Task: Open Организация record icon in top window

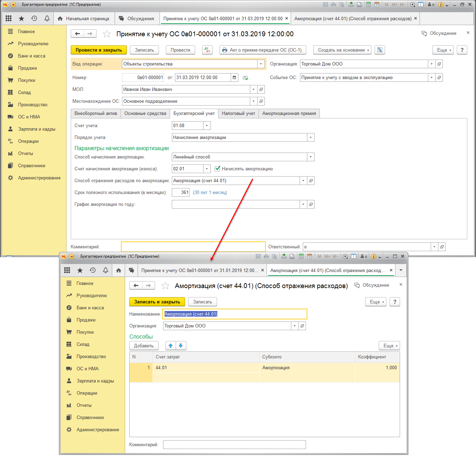Action: point(439,64)
